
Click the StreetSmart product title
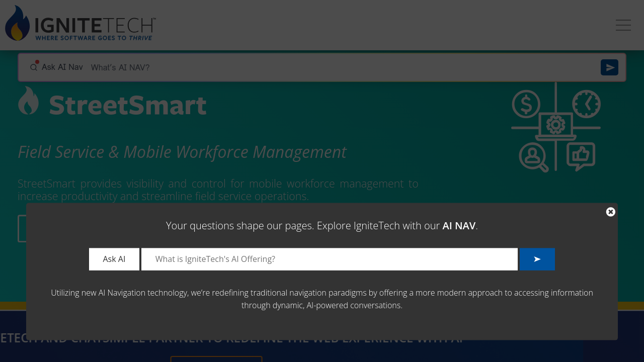coord(128,105)
